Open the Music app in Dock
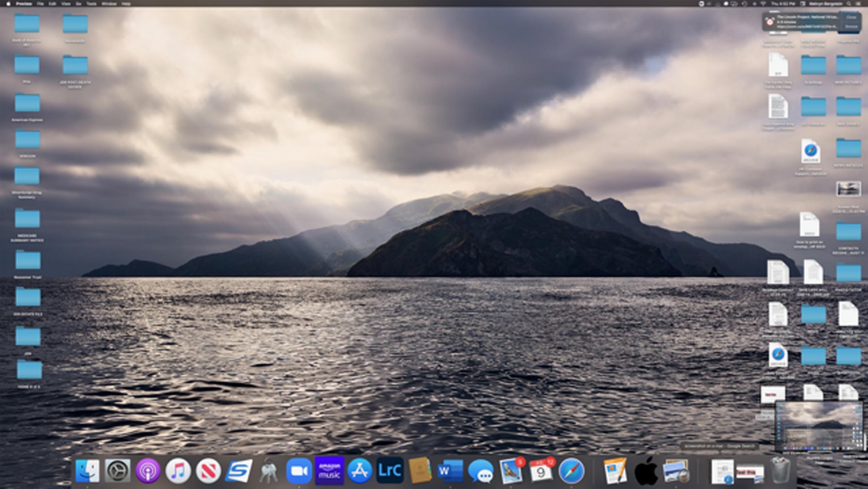The height and width of the screenshot is (489, 868). pyautogui.click(x=178, y=471)
